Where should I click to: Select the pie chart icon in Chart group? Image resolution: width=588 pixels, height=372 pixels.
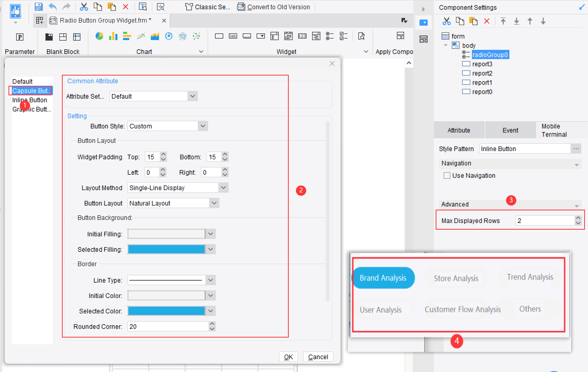(100, 36)
